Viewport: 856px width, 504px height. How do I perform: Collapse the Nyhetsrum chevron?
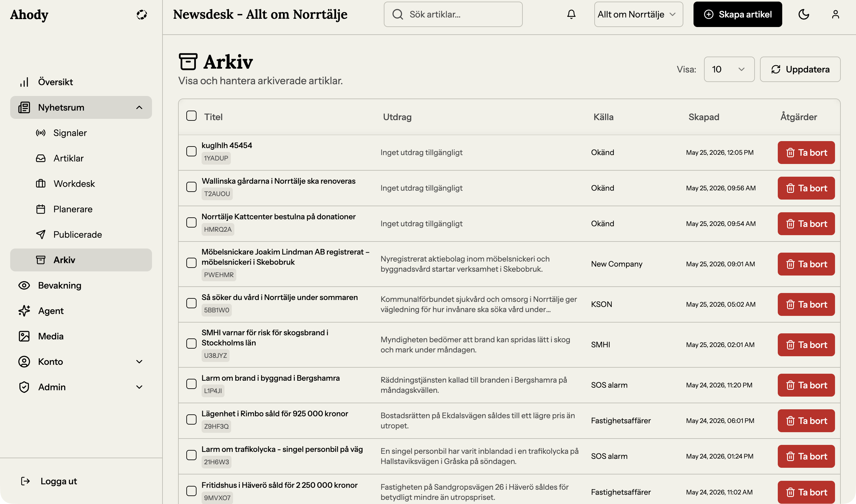click(x=139, y=108)
